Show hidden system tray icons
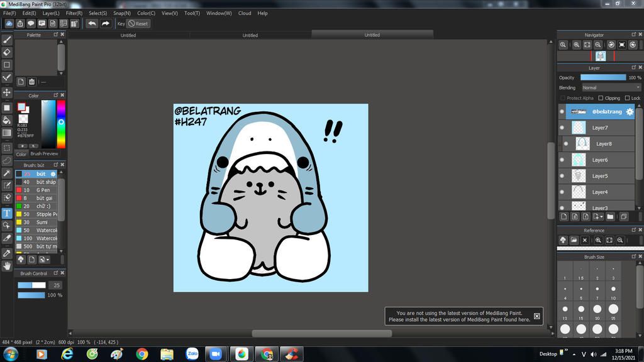The width and height of the screenshot is (644, 362). pyautogui.click(x=574, y=354)
